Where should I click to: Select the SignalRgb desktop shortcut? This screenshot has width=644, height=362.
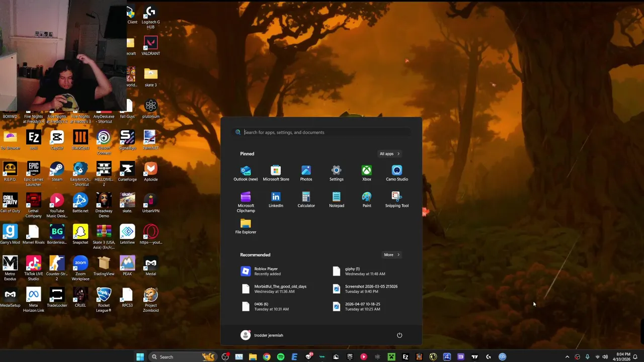tap(127, 140)
